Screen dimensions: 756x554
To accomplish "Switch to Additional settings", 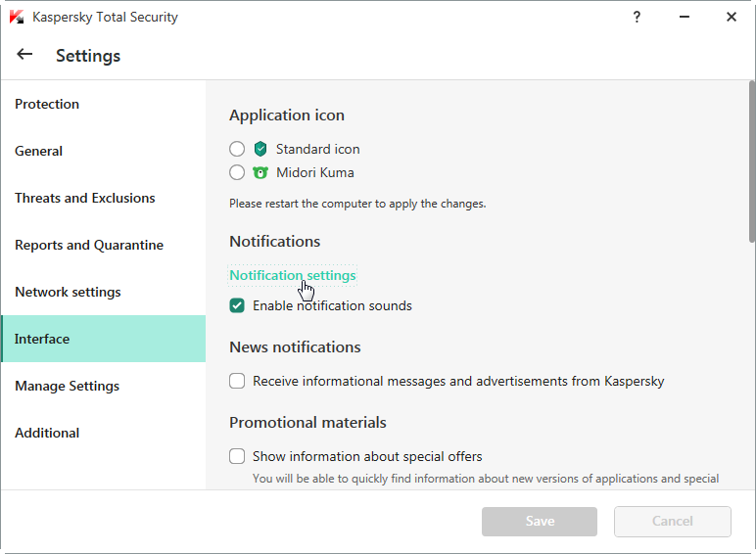I will click(x=103, y=433).
